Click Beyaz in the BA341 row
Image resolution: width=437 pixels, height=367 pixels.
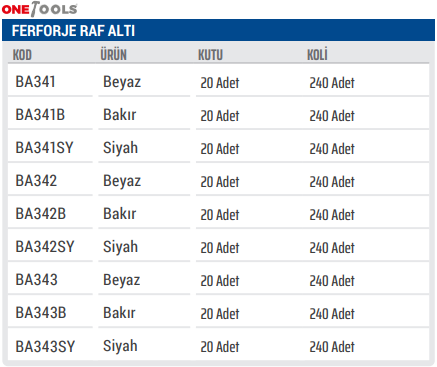coord(122,82)
